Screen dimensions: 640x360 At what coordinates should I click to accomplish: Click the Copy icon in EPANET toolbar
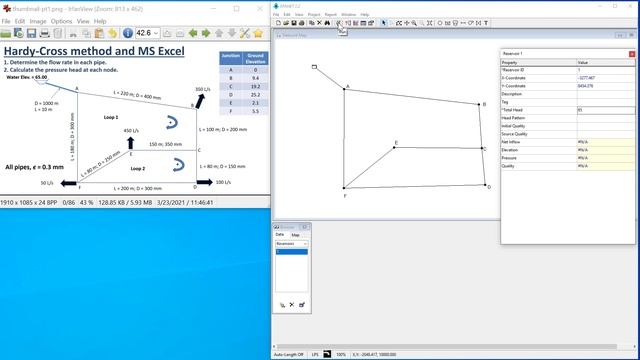pos(311,23)
